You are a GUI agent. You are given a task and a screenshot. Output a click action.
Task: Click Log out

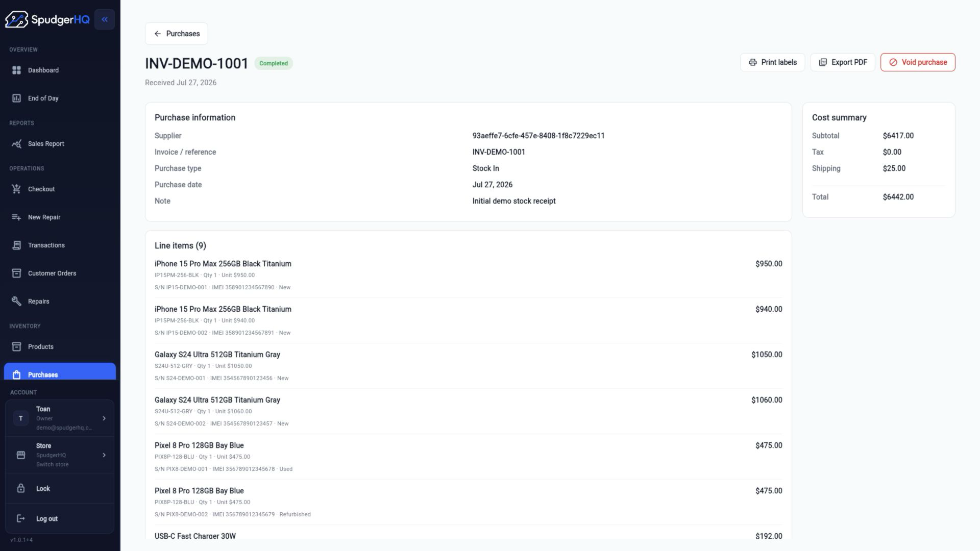pos(60,518)
